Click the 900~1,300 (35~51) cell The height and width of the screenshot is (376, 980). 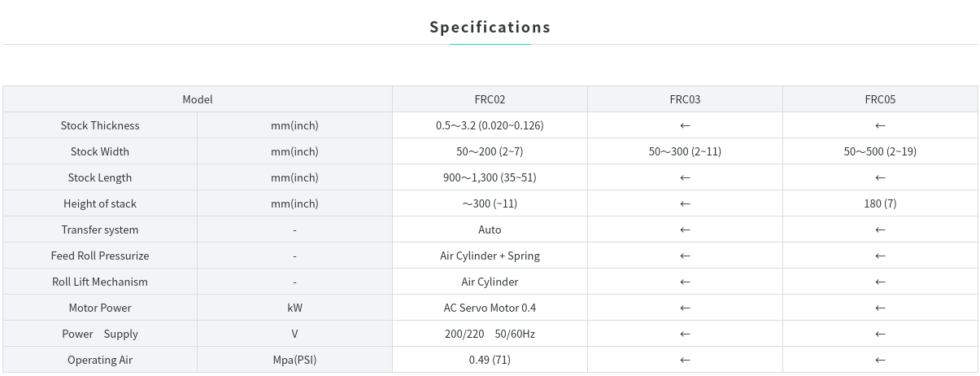click(490, 177)
